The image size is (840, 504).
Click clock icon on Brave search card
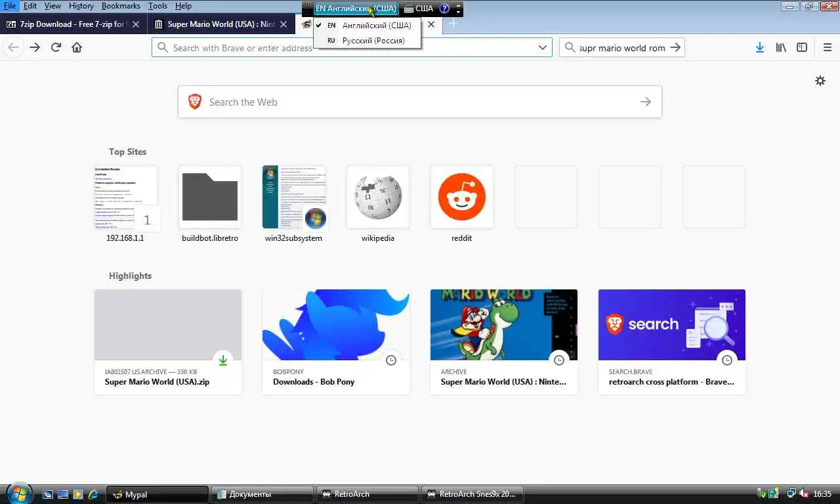(727, 360)
